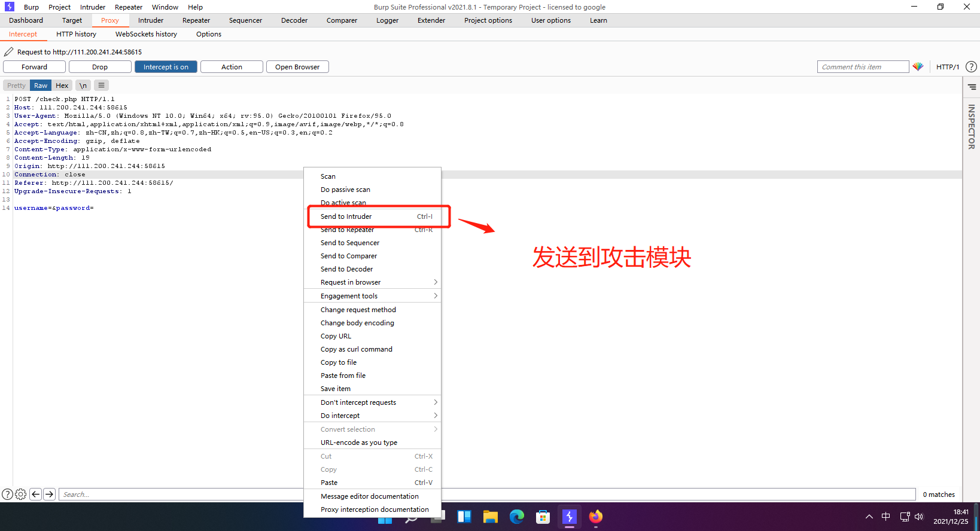The width and height of the screenshot is (980, 531).
Task: Select Copy as curl command
Action: click(372, 349)
